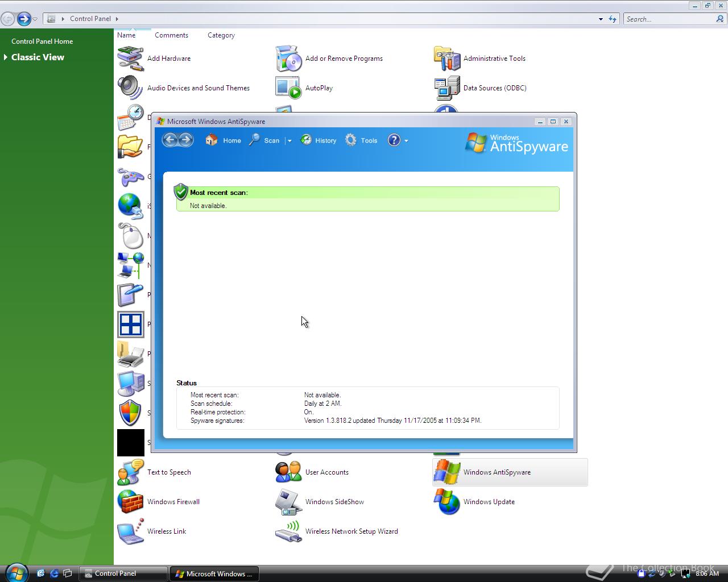Maximize the Microsoft Windows AntiSpyware window
Screen dimensions: 728x582
click(x=553, y=121)
